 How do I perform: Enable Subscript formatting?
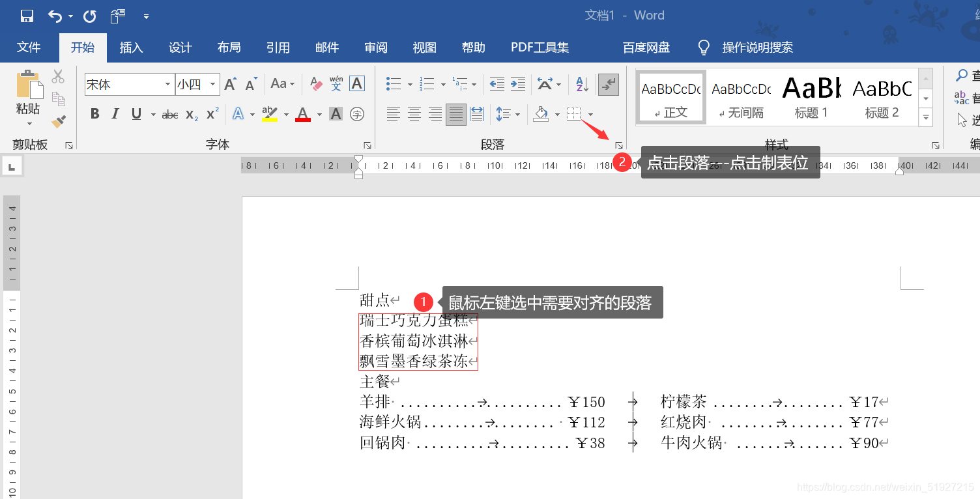[x=191, y=115]
